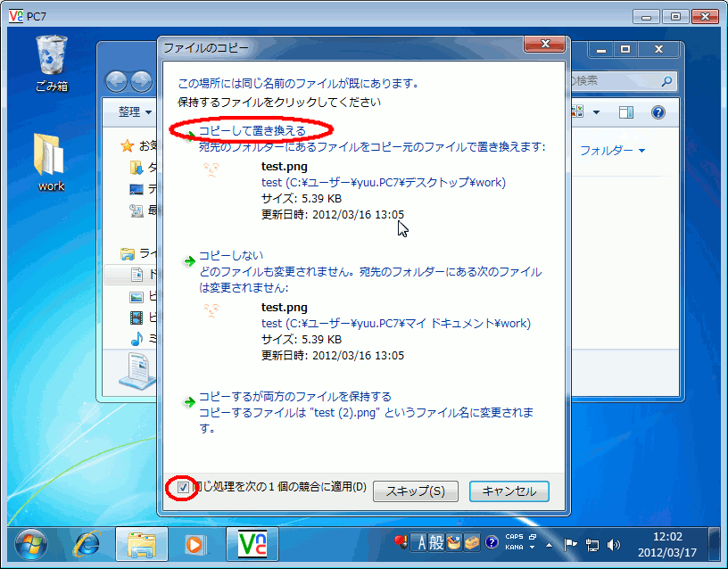This screenshot has width=728, height=569.
Task: Click the スキップ button
Action: coord(415,491)
